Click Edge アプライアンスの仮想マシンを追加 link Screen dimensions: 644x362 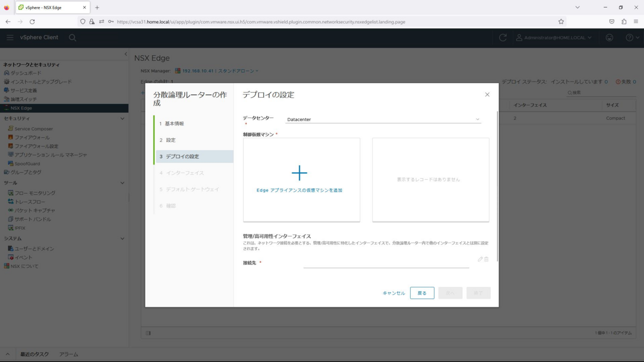[x=299, y=190]
